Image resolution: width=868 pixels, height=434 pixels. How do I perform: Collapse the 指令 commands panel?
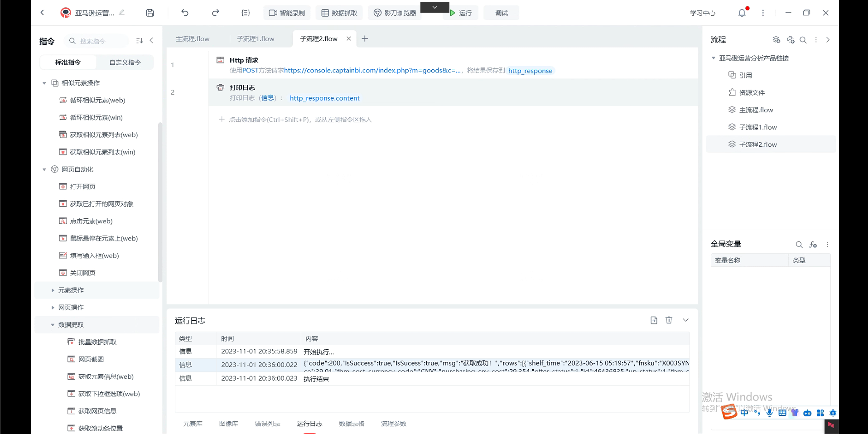click(x=151, y=41)
